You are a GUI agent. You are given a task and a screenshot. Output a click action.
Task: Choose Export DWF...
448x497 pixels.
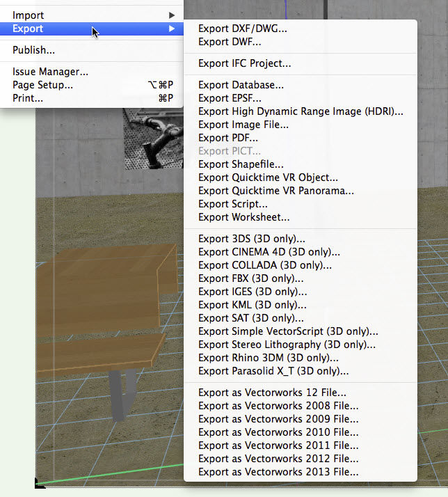(301, 42)
